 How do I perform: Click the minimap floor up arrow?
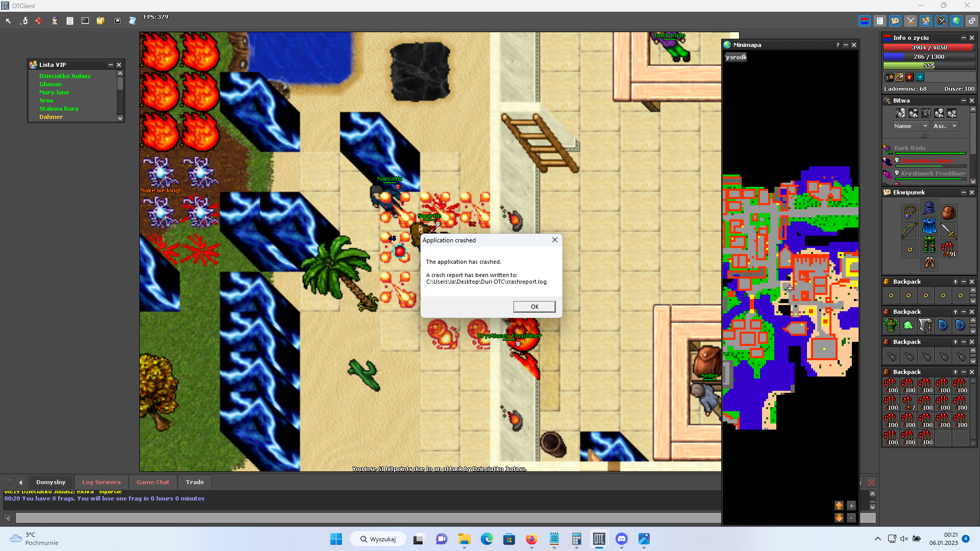[x=839, y=506]
